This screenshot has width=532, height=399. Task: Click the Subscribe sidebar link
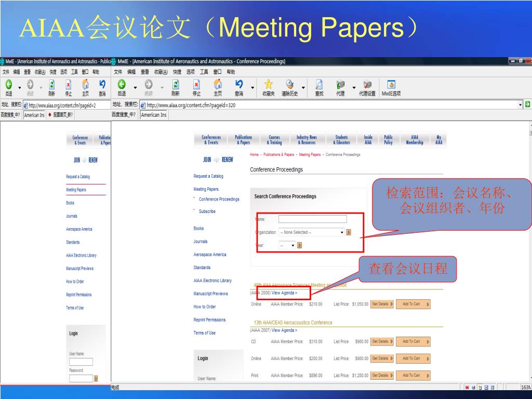207,211
